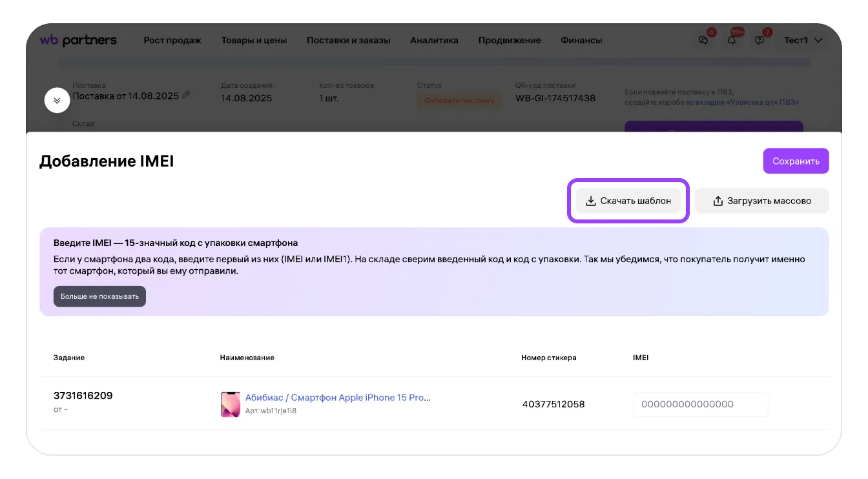This screenshot has width=868, height=479.
Task: Open the Товары и цены menu
Action: (x=254, y=40)
